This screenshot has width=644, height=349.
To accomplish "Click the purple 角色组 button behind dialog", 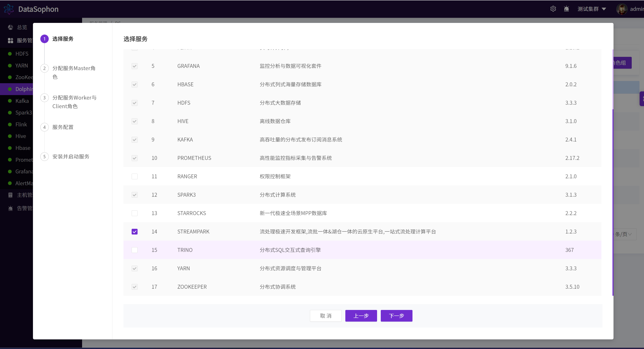I will coord(623,63).
